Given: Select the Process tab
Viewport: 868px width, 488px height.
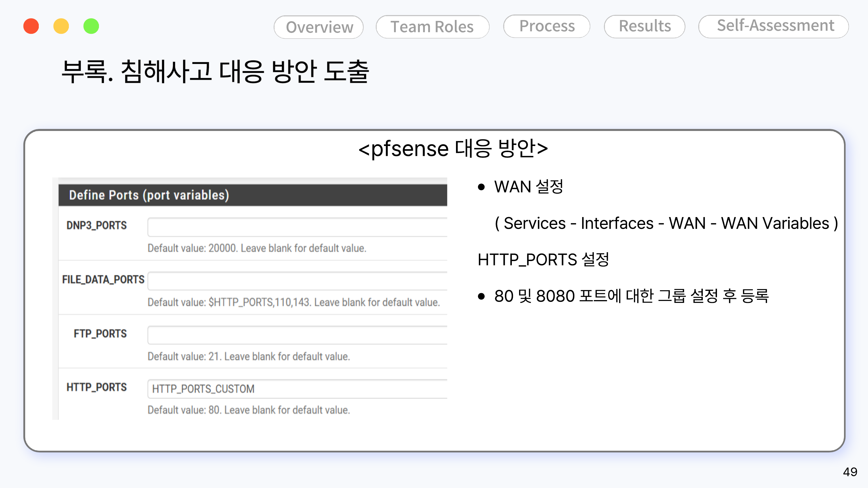Looking at the screenshot, I should (547, 26).
